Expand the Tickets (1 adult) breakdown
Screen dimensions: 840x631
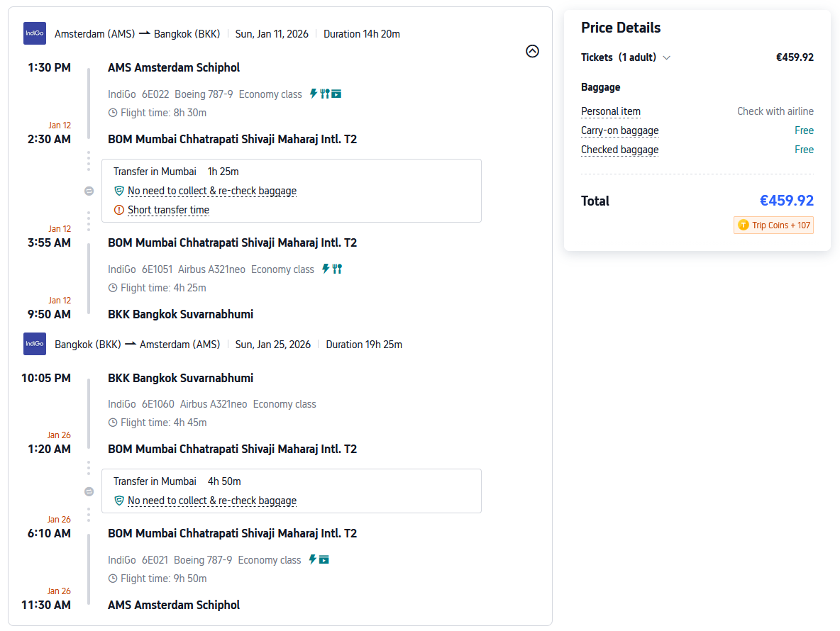coord(666,57)
